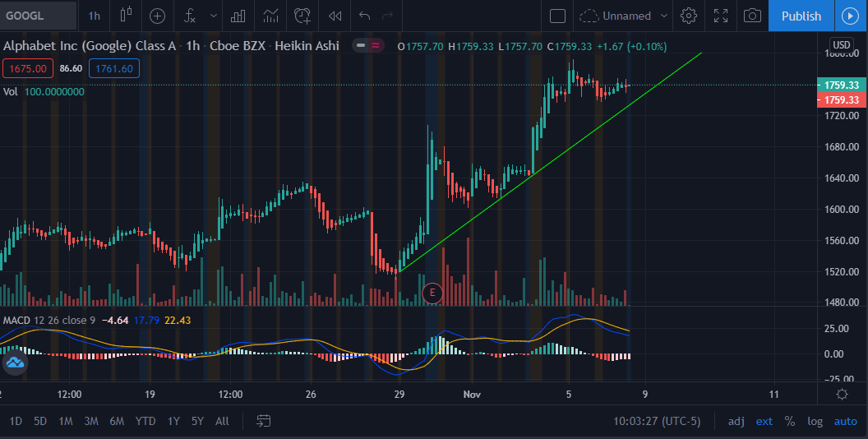The height and width of the screenshot is (439, 868).
Task: Create an alert with alarm clock icon
Action: coord(302,16)
